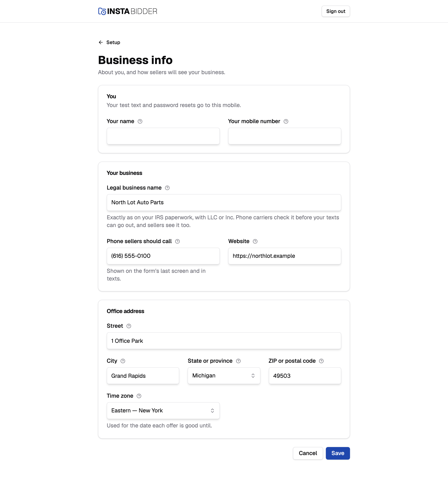Image resolution: width=448 pixels, height=482 pixels.
Task: Click the City field with Grand Rapids
Action: [143, 376]
